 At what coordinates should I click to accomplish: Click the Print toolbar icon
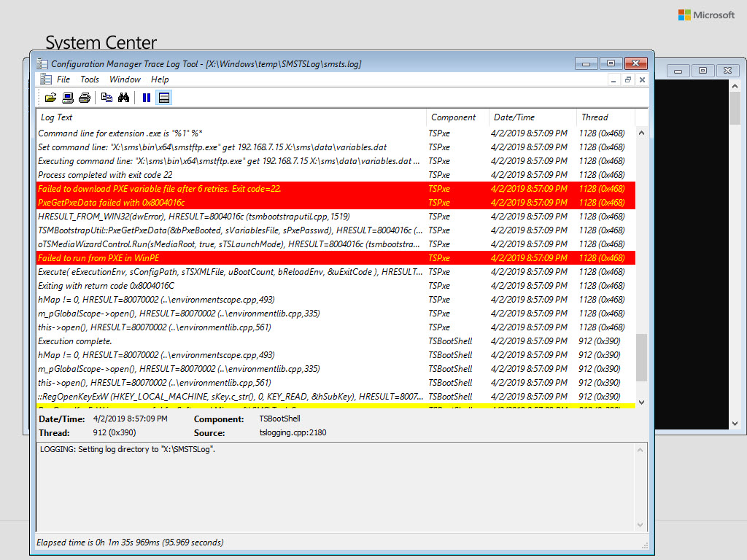coord(85,98)
